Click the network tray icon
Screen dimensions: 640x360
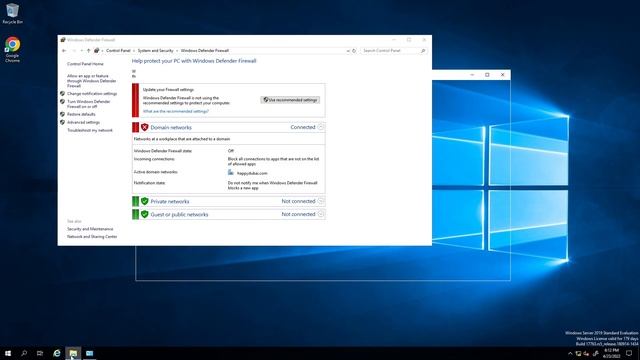tap(578, 353)
